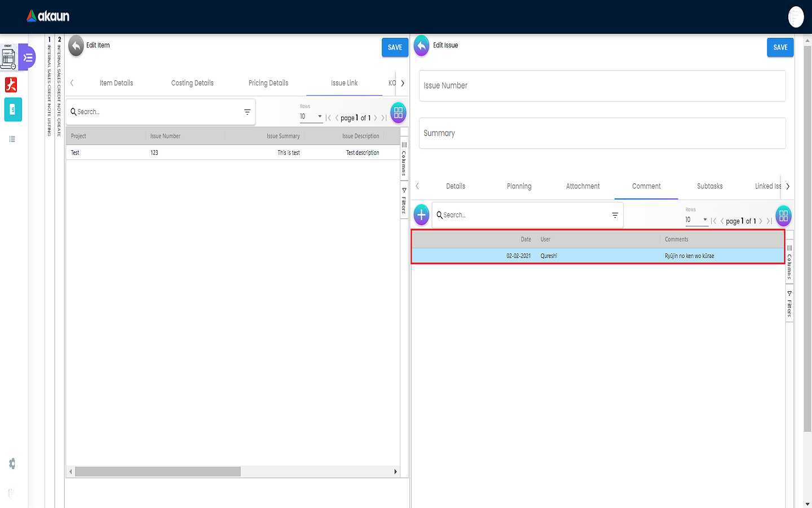
Task: Click the horizontal scrollbar in Issue Link grid
Action: (x=158, y=471)
